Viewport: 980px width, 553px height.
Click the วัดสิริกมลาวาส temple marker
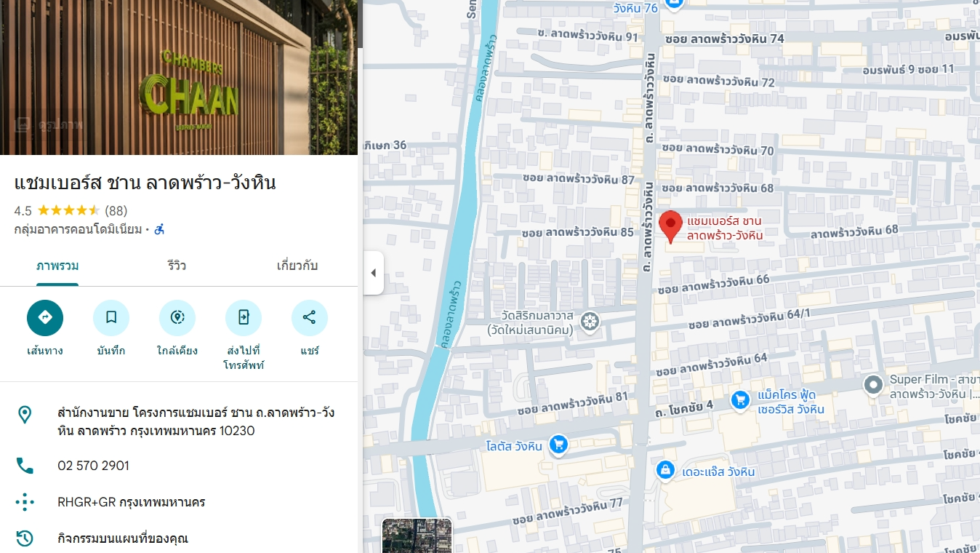pyautogui.click(x=590, y=320)
